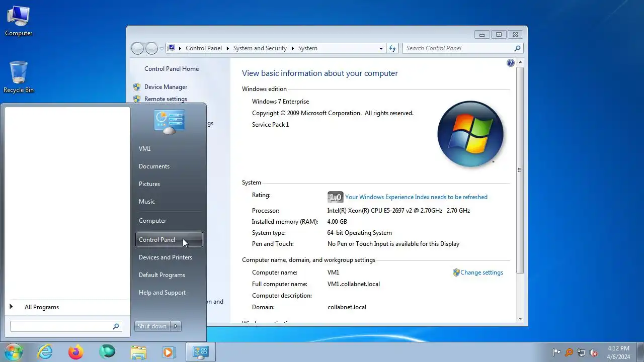The image size is (644, 362).
Task: Click the 'Windows 7 Enterprise' text
Action: point(280,102)
